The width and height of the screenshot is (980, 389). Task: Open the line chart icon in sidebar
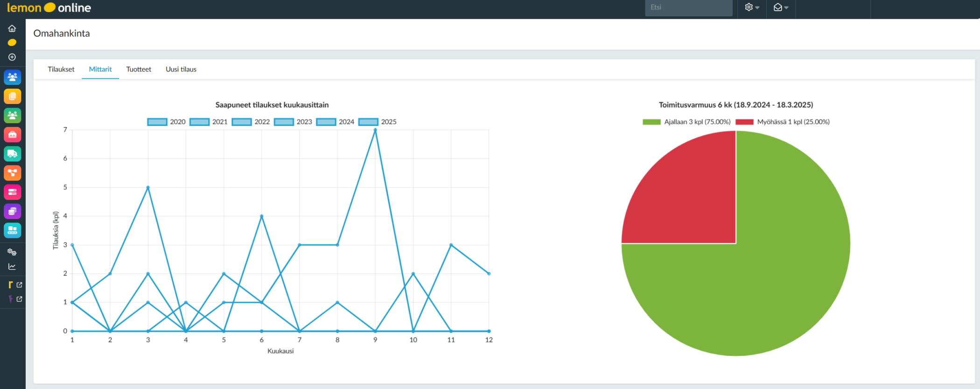(x=12, y=267)
